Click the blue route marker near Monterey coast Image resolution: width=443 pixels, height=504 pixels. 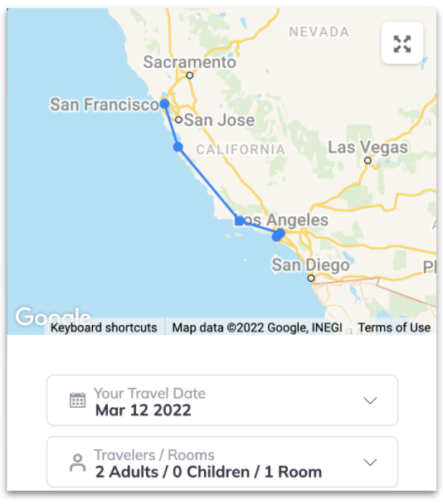pos(178,147)
